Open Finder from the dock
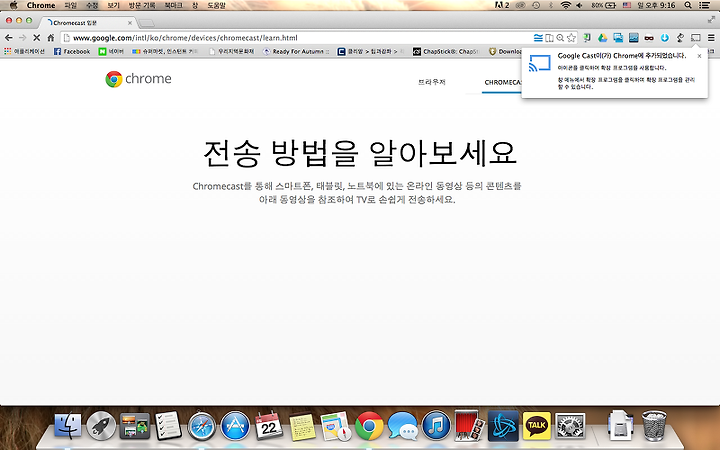 (x=68, y=426)
